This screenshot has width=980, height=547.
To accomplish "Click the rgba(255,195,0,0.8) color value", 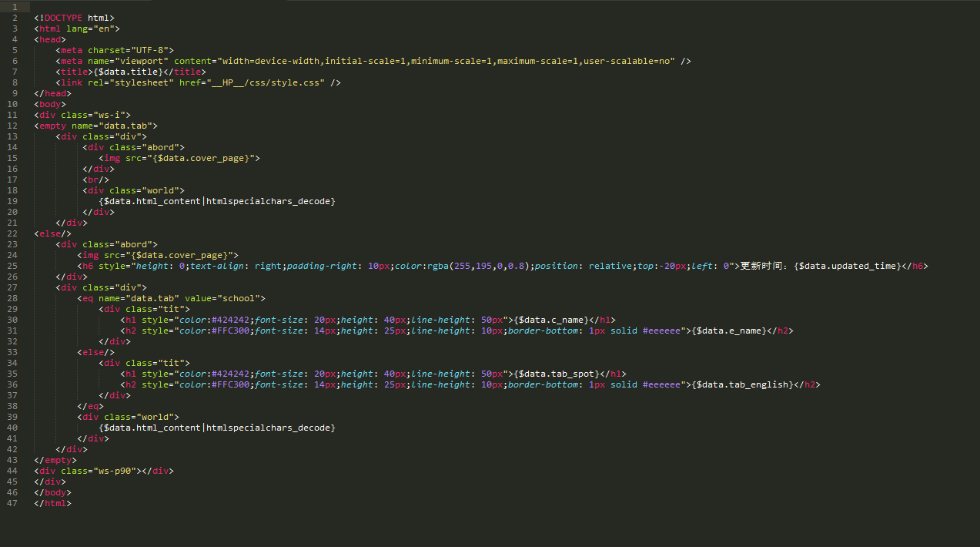I will tap(476, 266).
